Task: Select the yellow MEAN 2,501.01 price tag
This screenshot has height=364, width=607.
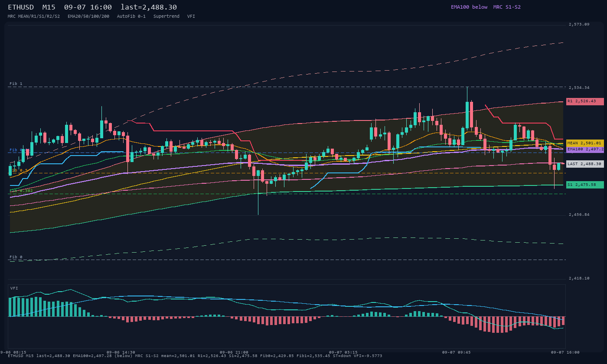Action: (585, 143)
